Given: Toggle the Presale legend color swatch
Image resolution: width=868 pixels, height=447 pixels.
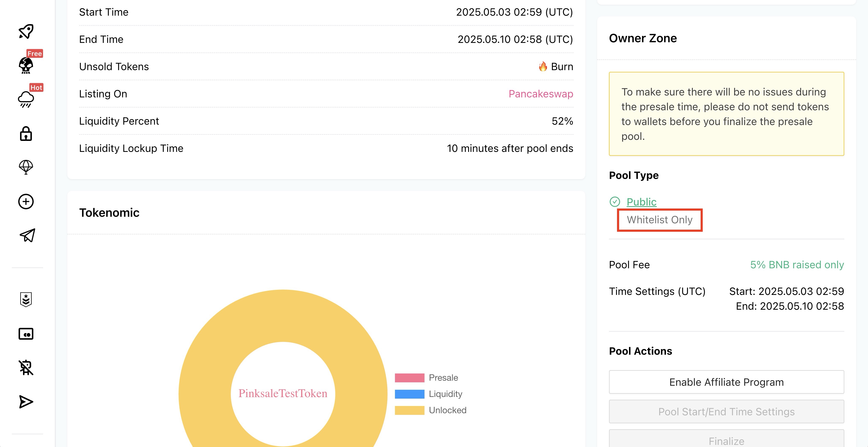Looking at the screenshot, I should pos(409,377).
